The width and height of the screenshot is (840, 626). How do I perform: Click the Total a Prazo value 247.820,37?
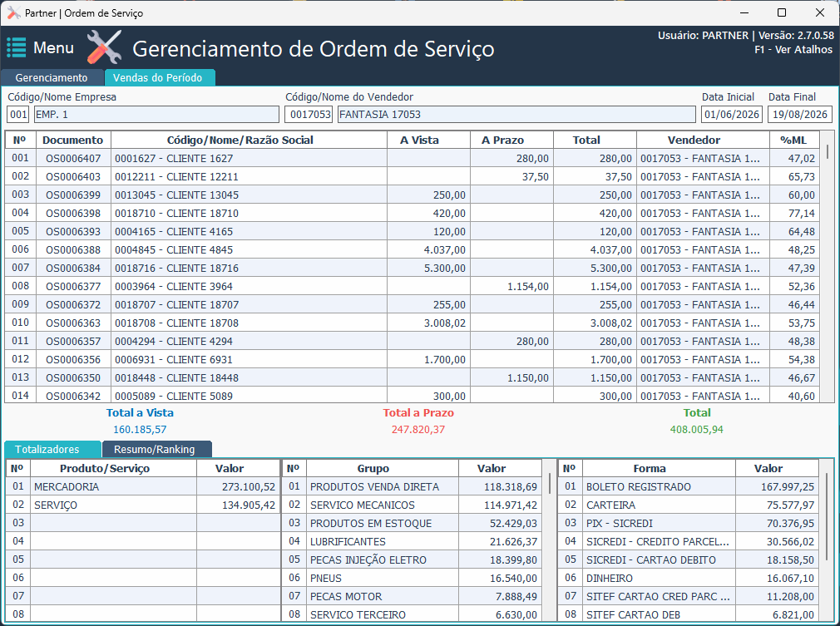pos(418,430)
